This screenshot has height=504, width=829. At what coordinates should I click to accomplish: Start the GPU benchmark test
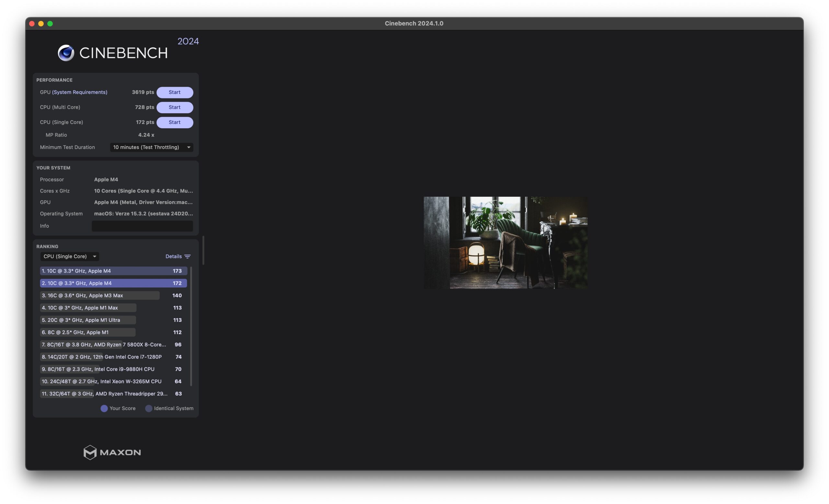click(175, 92)
